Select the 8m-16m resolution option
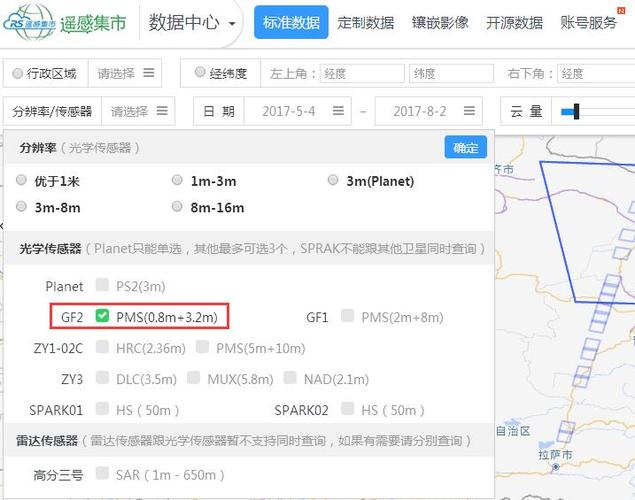 click(177, 206)
